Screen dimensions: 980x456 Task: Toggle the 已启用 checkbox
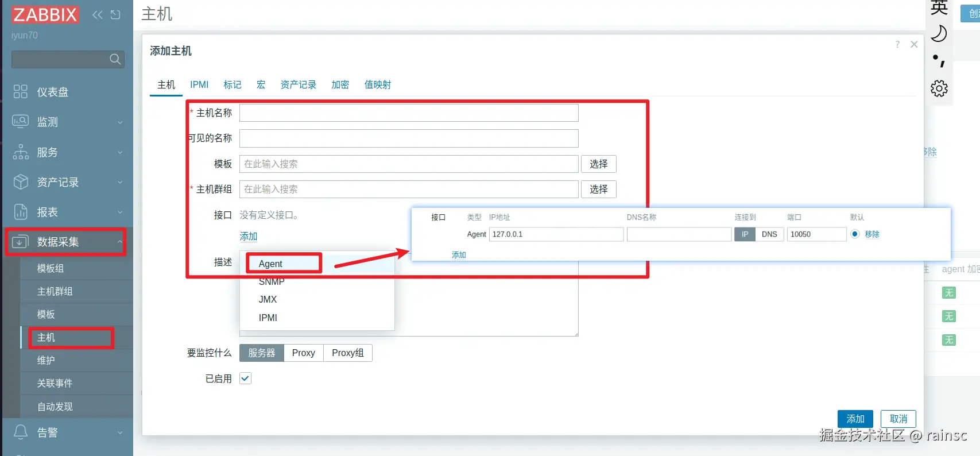pyautogui.click(x=245, y=378)
